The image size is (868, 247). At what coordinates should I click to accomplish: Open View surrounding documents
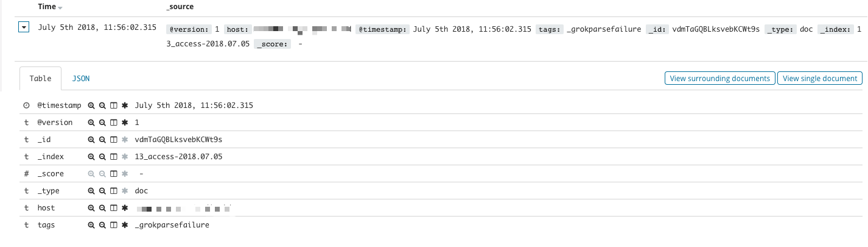[720, 78]
